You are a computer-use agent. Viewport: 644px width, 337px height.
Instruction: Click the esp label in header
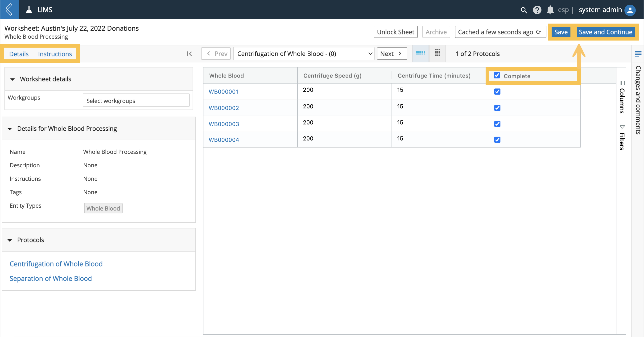tap(563, 10)
